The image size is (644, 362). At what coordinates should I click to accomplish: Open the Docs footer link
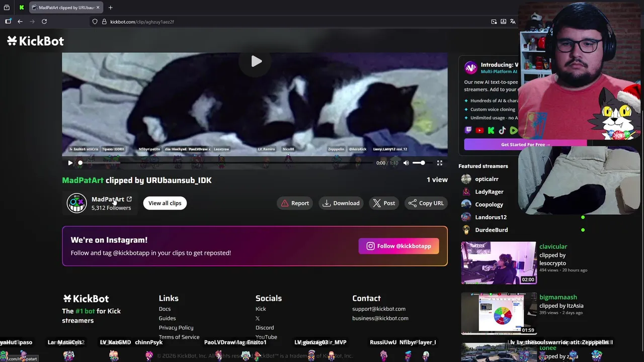[165, 309]
